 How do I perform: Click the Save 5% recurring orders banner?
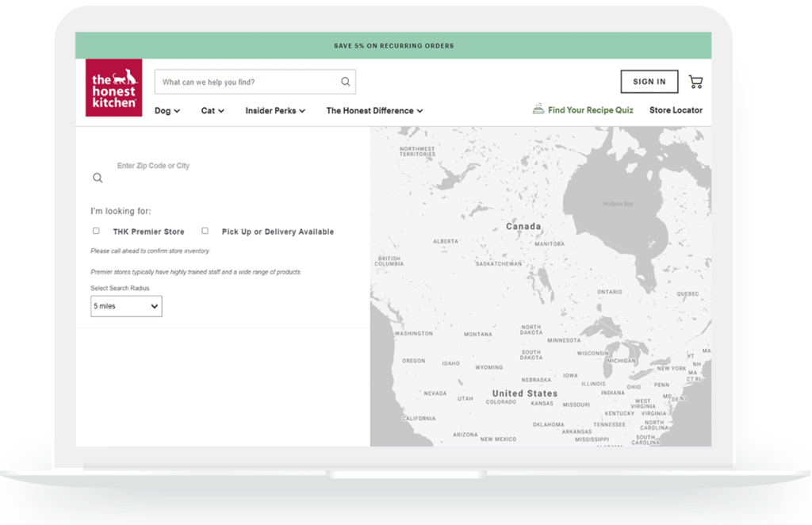point(393,46)
